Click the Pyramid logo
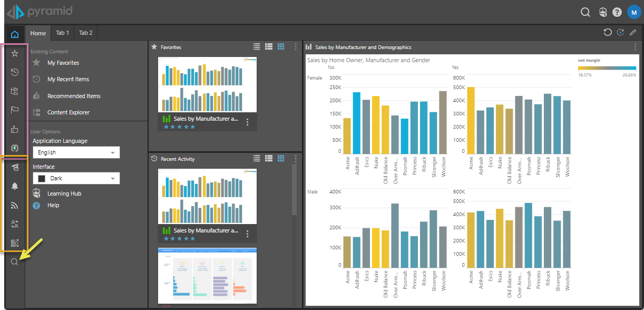 click(x=40, y=12)
